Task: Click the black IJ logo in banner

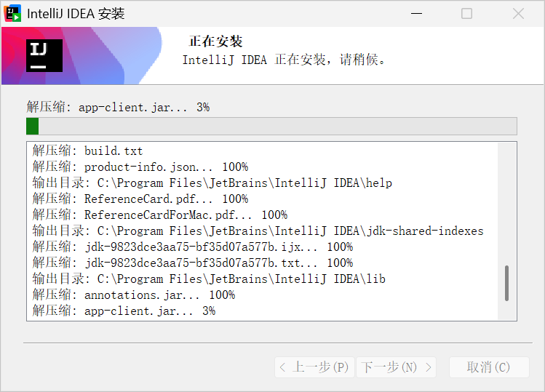Action: tap(44, 55)
